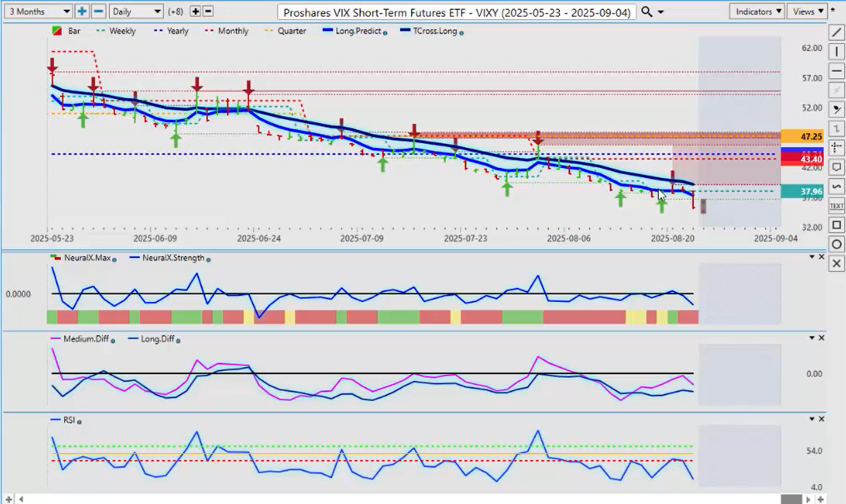
Task: Select the TEXT annotation tool
Action: 836,205
